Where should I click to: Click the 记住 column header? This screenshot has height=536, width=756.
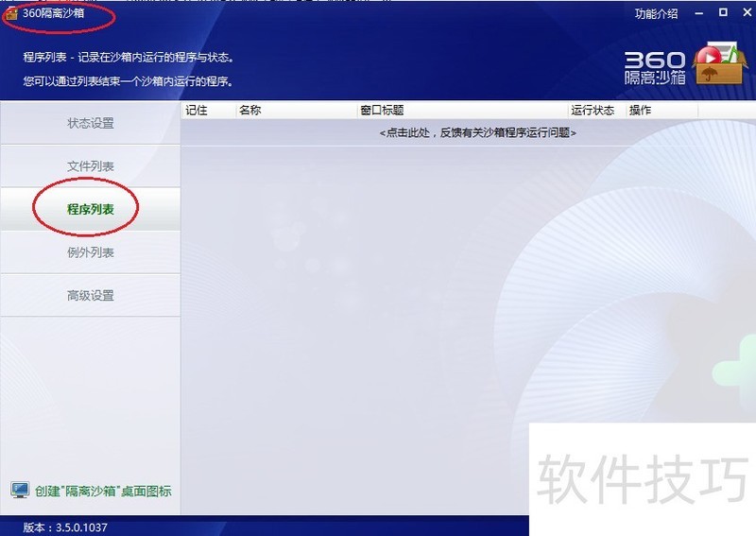point(208,111)
